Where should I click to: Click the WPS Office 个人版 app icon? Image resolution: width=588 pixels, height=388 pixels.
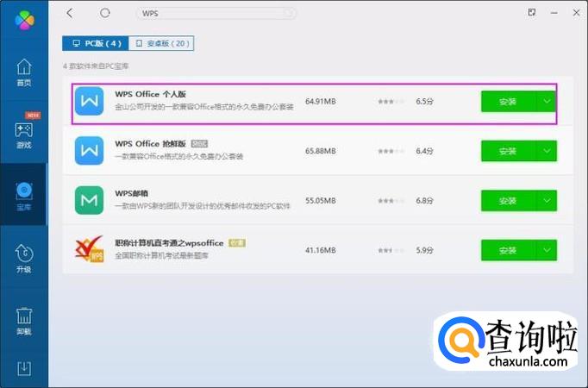(x=89, y=101)
